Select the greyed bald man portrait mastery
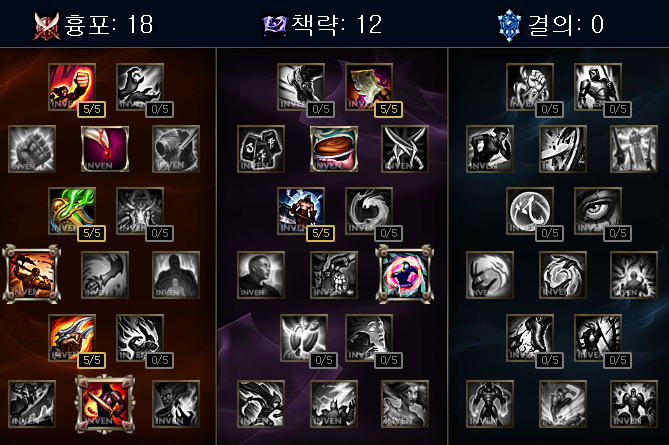 (x=261, y=274)
